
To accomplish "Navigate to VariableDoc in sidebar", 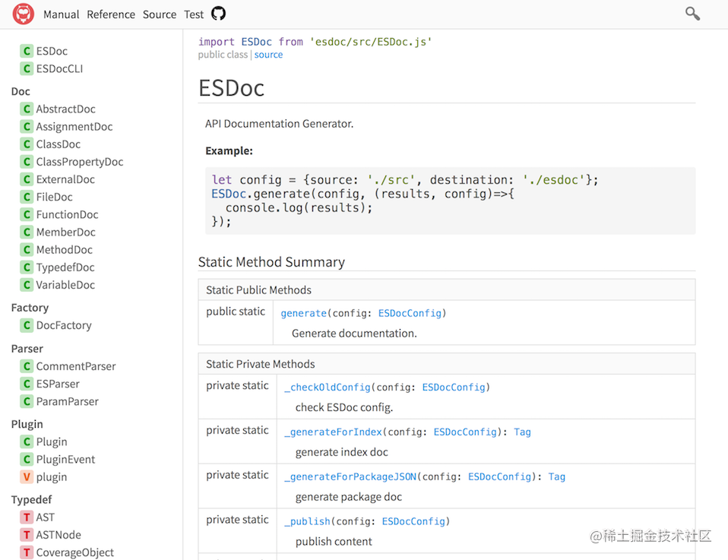I will [x=65, y=285].
